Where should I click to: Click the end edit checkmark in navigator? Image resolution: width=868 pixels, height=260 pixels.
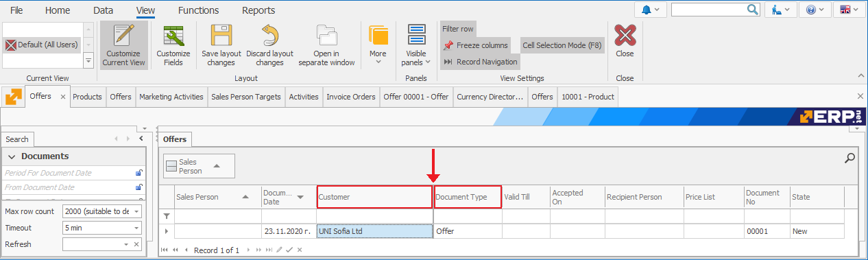pyautogui.click(x=289, y=250)
